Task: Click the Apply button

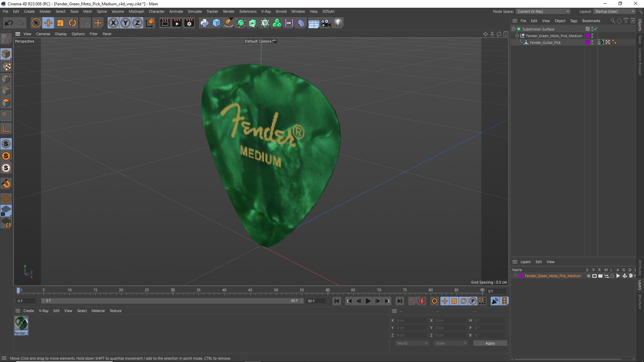Action: 490,343
